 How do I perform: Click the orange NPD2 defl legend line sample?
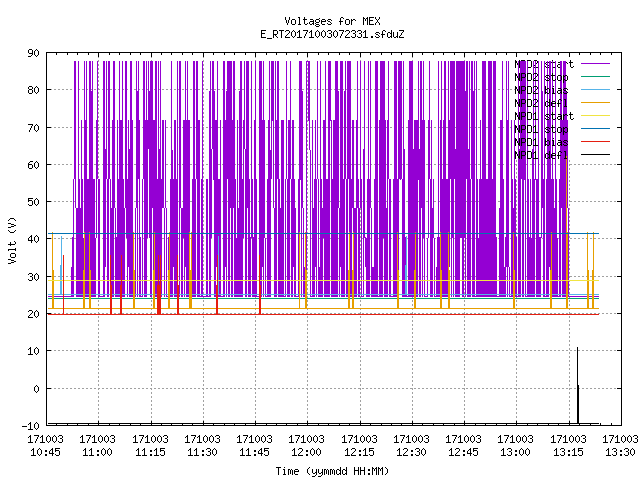596,103
